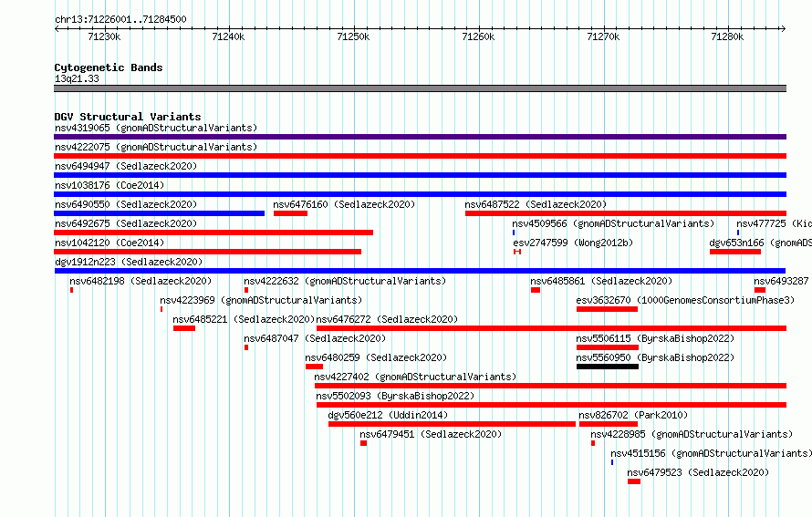Open variant nsv6494947 (Sedlazeck2020) label
This screenshot has width=812, height=517.
coord(126,166)
